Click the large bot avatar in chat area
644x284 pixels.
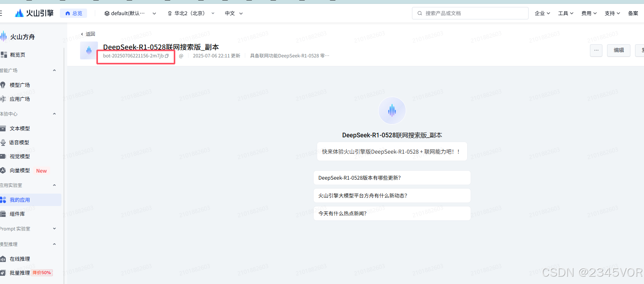[x=392, y=111]
